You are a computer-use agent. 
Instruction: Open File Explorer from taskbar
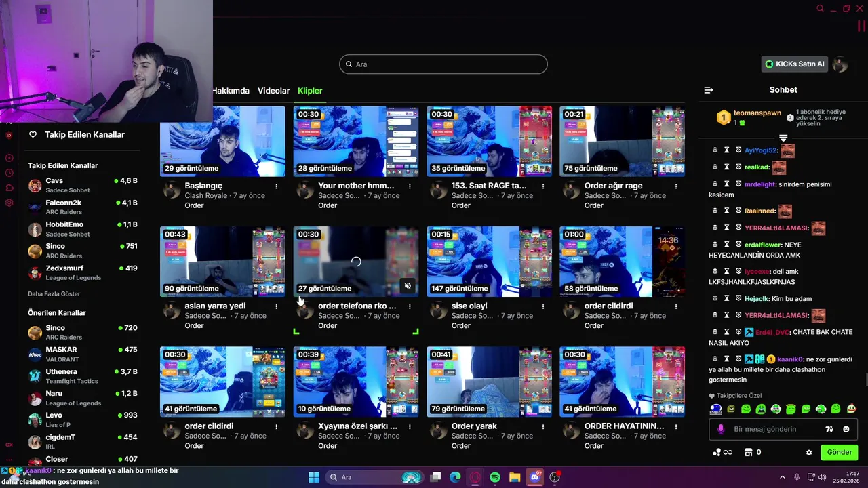coord(515,477)
